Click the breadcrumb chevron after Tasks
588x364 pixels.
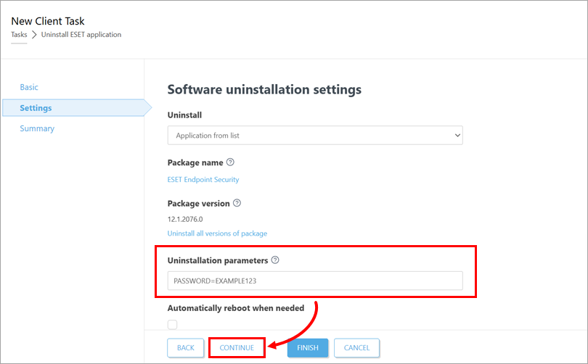pos(34,35)
